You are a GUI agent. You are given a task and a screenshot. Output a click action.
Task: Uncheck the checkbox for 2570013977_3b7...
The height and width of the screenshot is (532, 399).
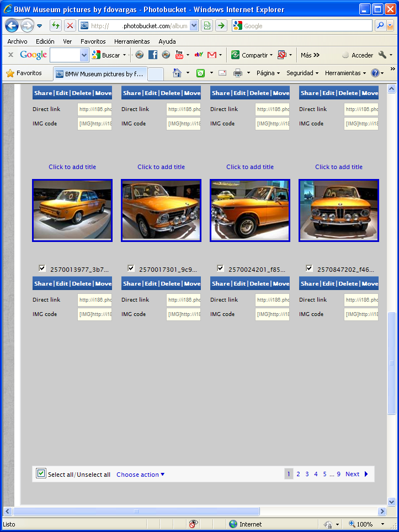42,268
